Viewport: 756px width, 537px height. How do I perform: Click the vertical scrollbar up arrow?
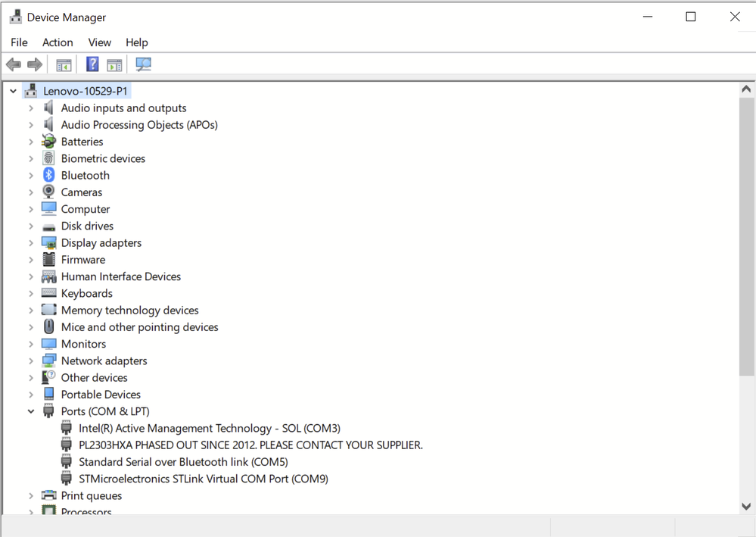[x=746, y=89]
